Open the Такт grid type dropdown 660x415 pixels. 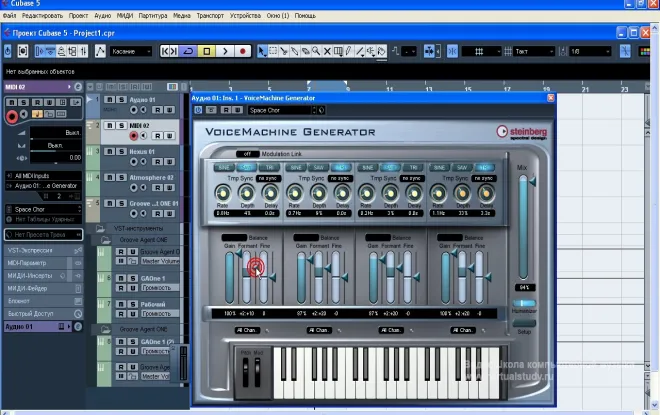[x=534, y=51]
